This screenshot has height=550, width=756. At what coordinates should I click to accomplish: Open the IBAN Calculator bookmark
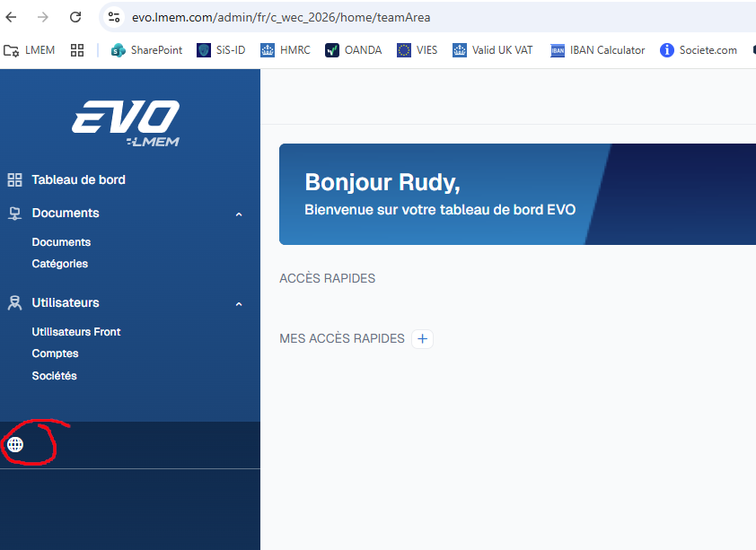tap(598, 50)
